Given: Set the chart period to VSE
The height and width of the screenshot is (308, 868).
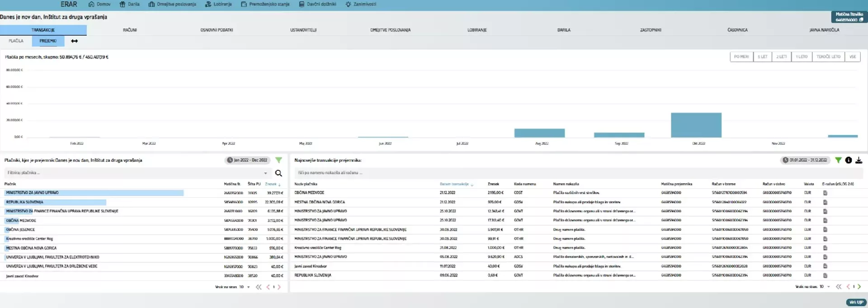Looking at the screenshot, I should tap(852, 57).
